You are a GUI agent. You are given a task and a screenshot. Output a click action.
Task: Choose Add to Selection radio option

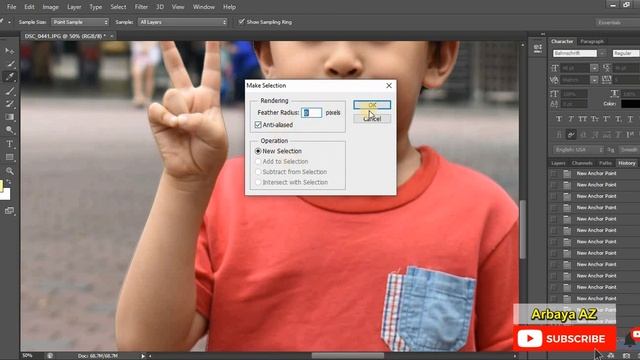click(258, 162)
